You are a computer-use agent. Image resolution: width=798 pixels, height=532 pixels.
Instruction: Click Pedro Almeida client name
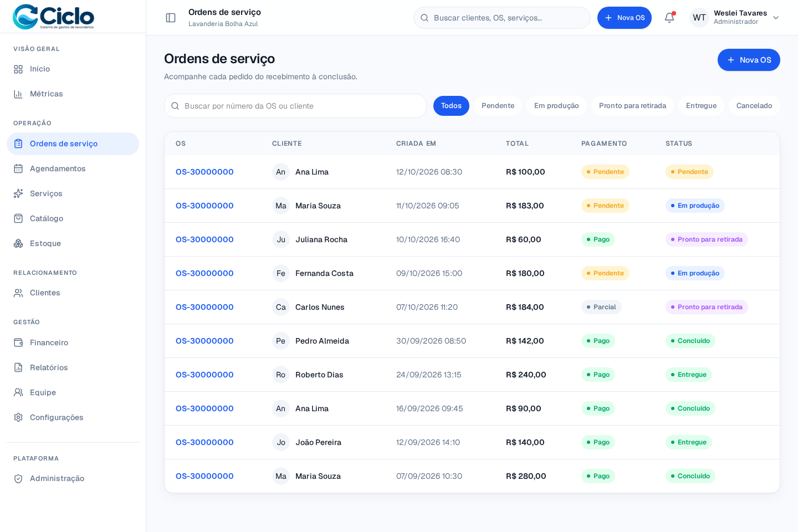point(322,341)
